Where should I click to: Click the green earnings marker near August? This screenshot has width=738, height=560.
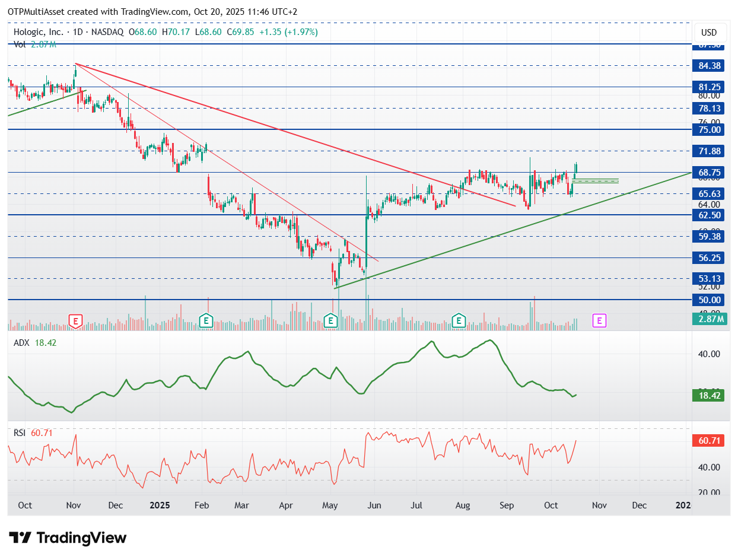[x=458, y=322]
